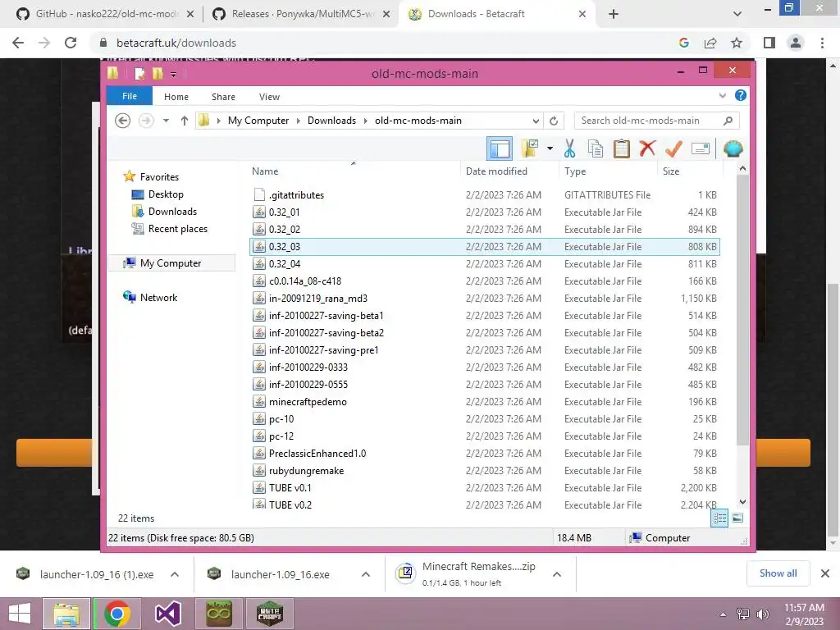Open the View ribbon tab
Screen dimensions: 840x630
click(269, 97)
